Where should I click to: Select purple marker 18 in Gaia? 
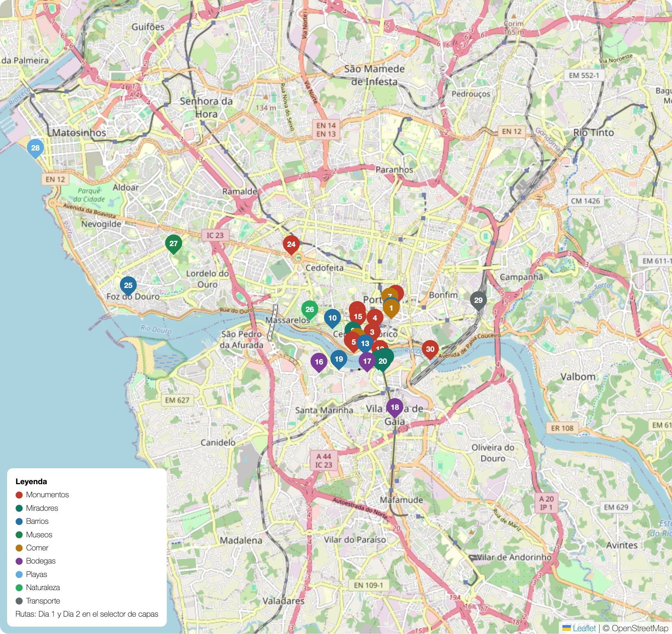(x=395, y=407)
